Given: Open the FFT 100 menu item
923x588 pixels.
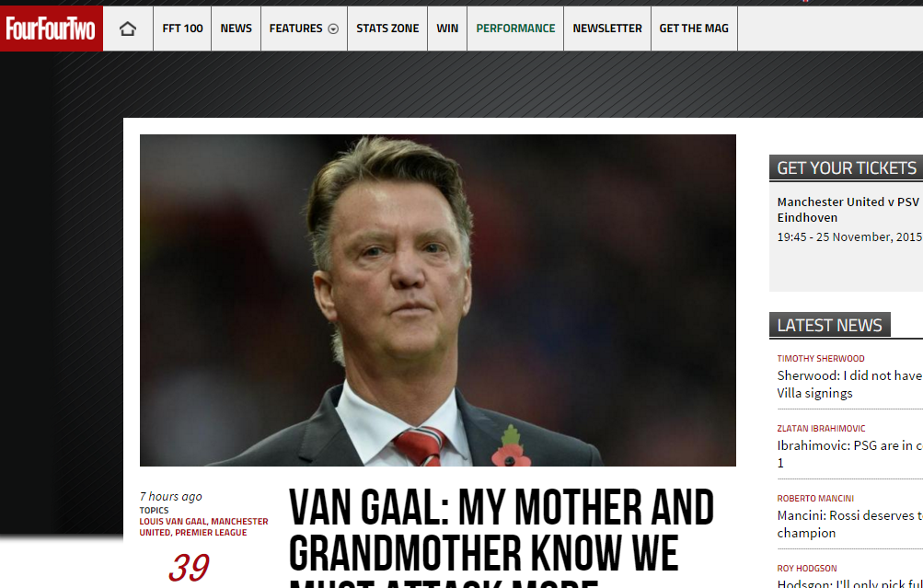Looking at the screenshot, I should [x=182, y=29].
